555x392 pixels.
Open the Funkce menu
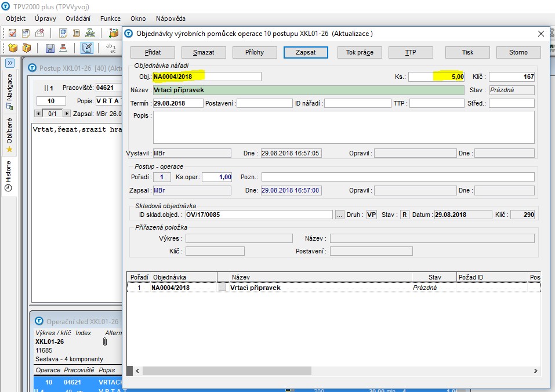click(x=110, y=19)
